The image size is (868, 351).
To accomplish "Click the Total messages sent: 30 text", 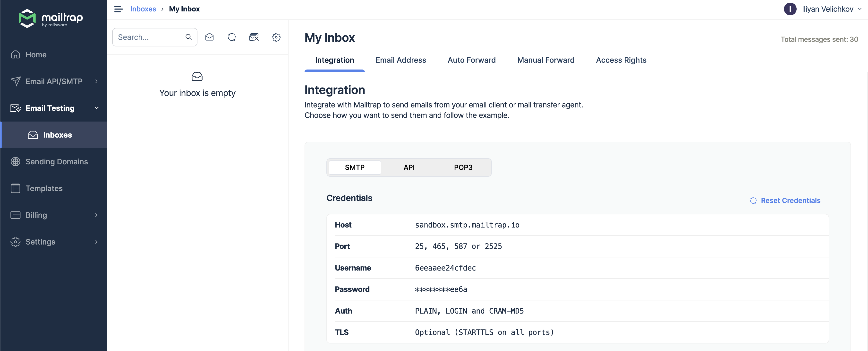I will [819, 39].
